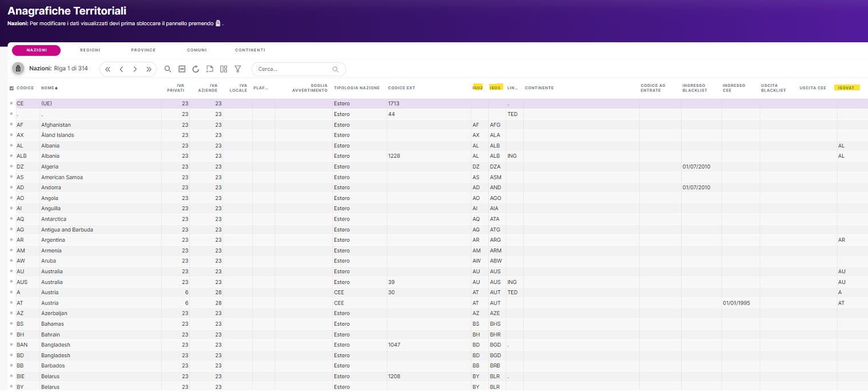Click row marker dot for Austria CEE code AT
This screenshot has width=868, height=392.
tap(11, 303)
